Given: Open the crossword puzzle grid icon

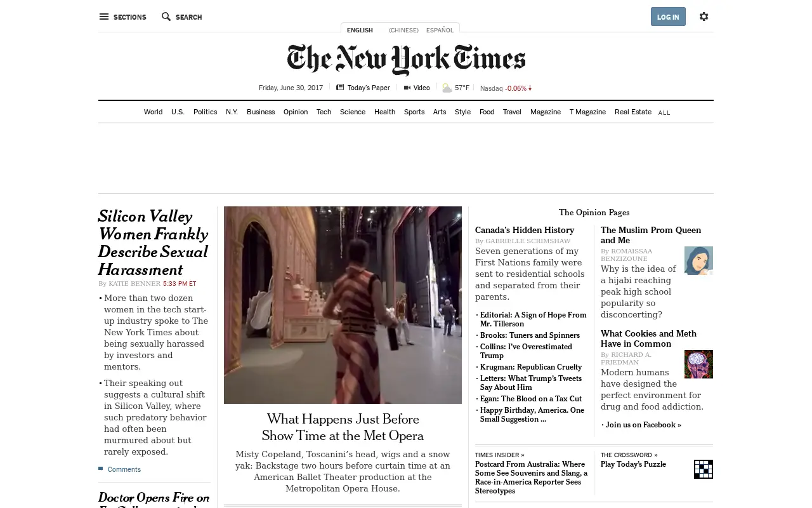Looking at the screenshot, I should point(704,469).
